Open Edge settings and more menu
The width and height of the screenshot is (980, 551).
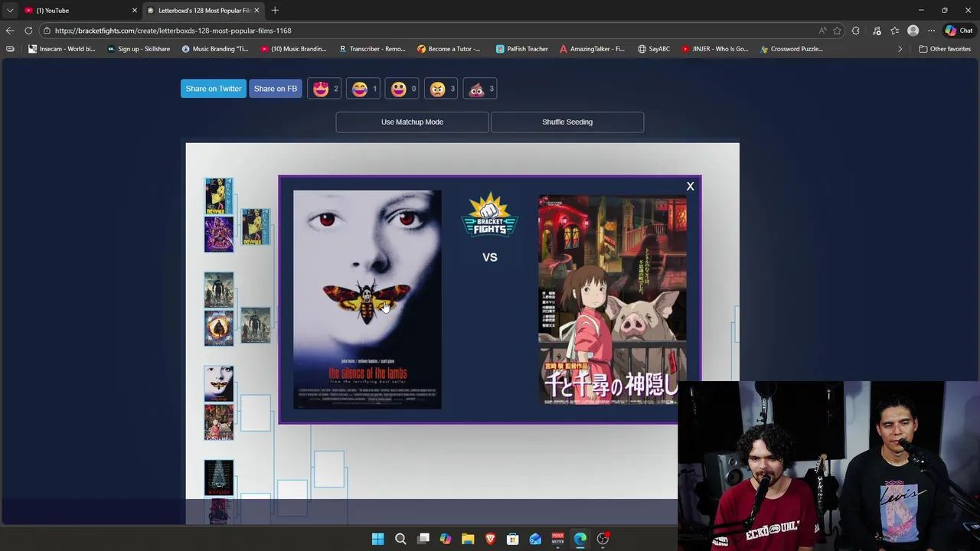[931, 31]
